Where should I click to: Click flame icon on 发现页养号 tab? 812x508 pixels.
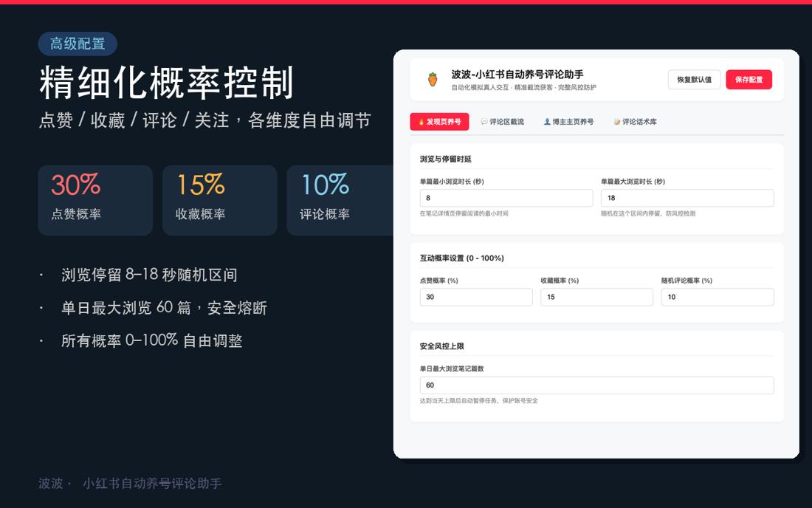tap(421, 122)
